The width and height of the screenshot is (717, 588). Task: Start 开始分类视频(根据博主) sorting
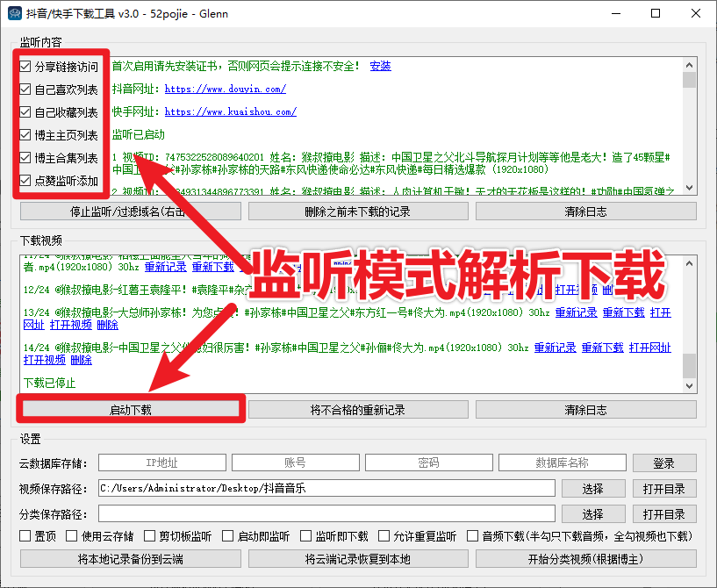[x=586, y=559]
